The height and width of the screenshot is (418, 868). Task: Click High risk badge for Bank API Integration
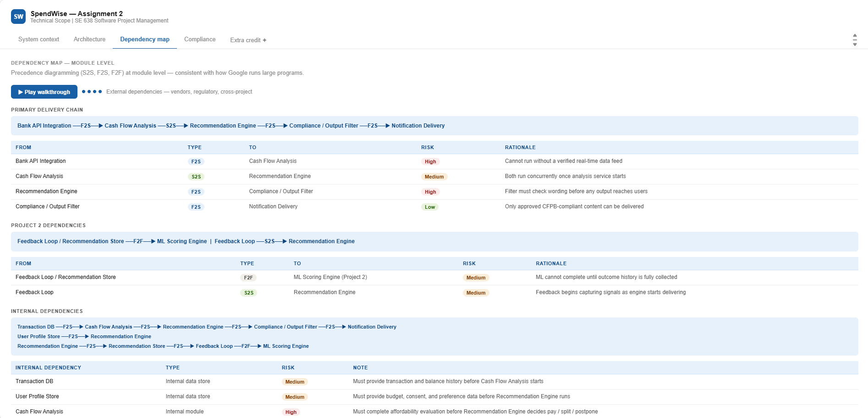[430, 162]
